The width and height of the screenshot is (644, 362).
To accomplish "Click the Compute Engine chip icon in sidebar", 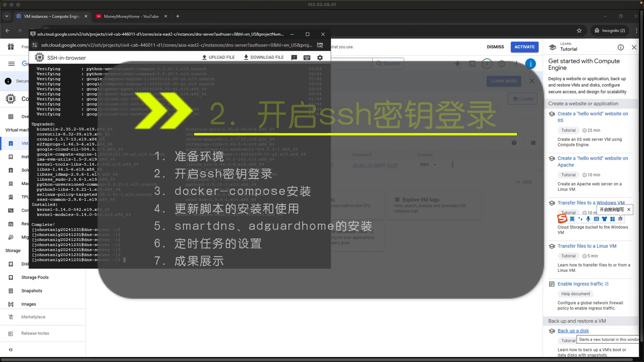I will pos(11,99).
